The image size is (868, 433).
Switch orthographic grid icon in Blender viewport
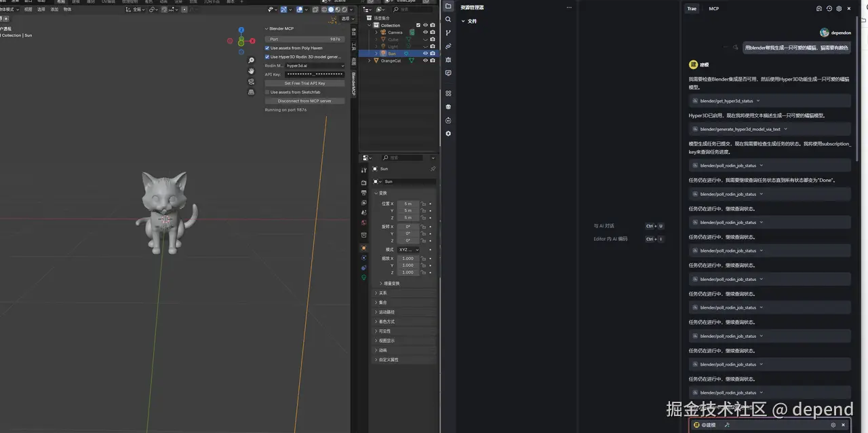[252, 92]
